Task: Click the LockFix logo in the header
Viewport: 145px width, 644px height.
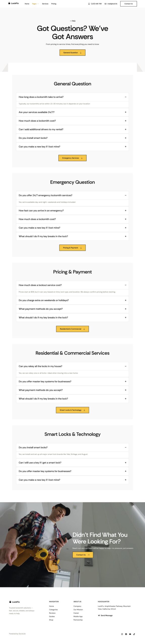Action: tap(13, 4)
